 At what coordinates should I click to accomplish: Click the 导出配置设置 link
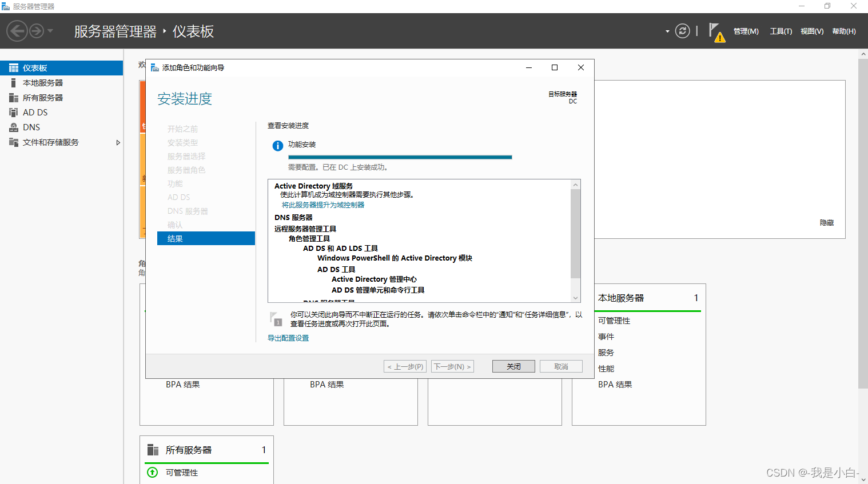coord(288,338)
